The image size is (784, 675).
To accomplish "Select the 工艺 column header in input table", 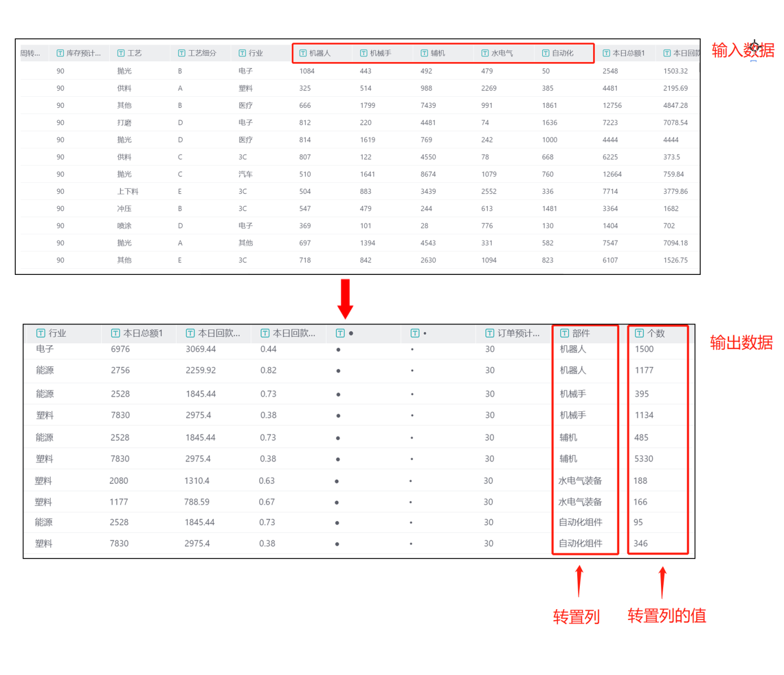I will tap(134, 53).
